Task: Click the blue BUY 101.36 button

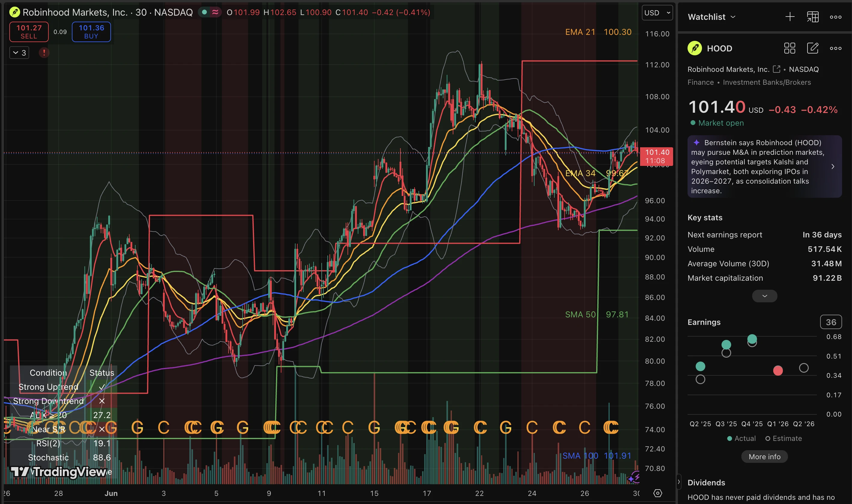Action: click(91, 32)
